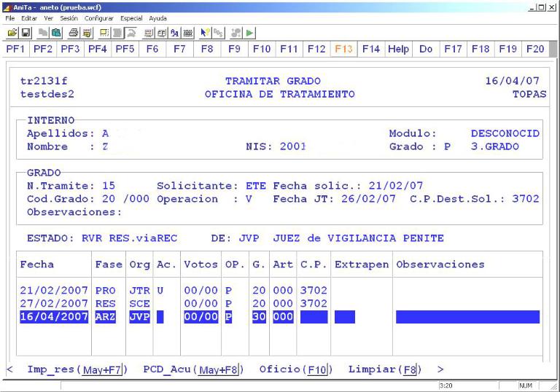Click the printer icon in toolbar
This screenshot has height=392, width=560.
(x=74, y=33)
